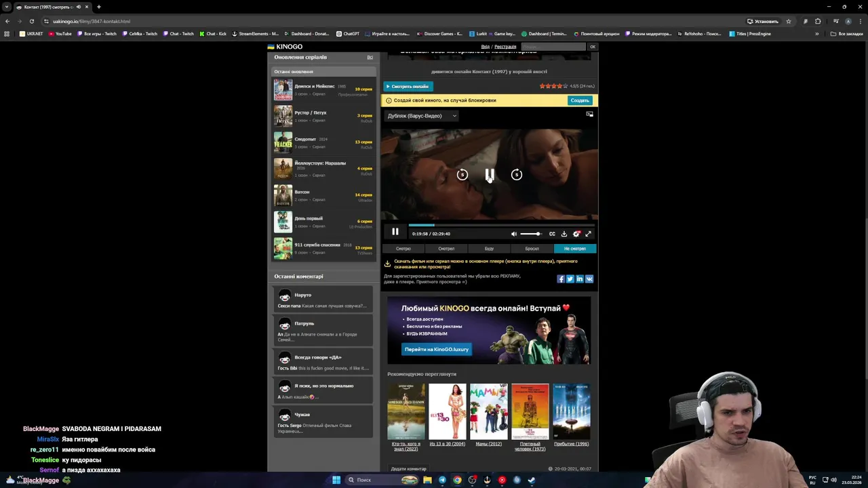Open the Чужая comment entry

tap(323, 422)
